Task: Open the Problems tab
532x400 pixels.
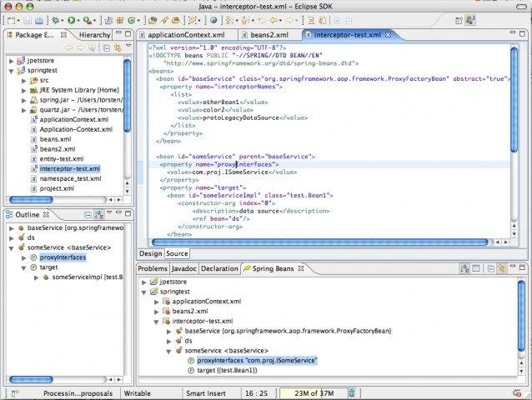Action: 153,268
